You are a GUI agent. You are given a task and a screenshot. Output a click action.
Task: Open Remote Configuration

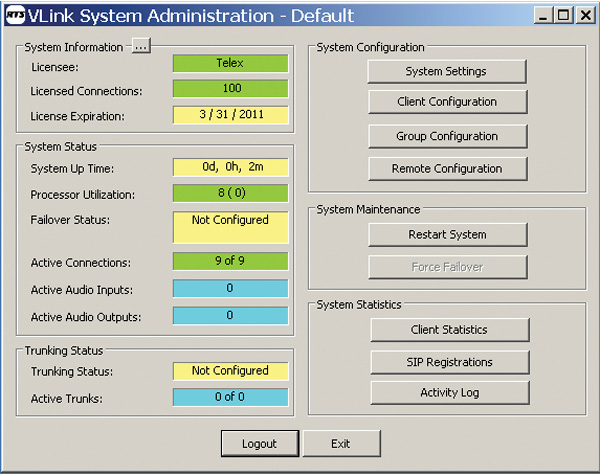[446, 168]
